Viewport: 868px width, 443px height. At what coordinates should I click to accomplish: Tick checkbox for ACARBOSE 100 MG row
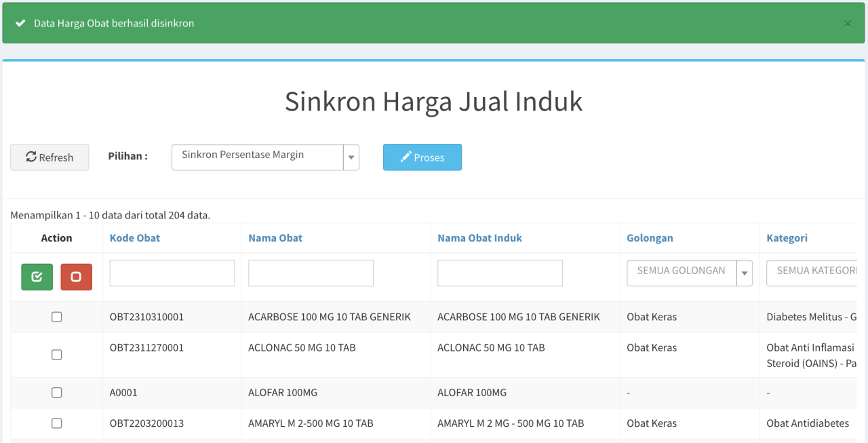[57, 317]
